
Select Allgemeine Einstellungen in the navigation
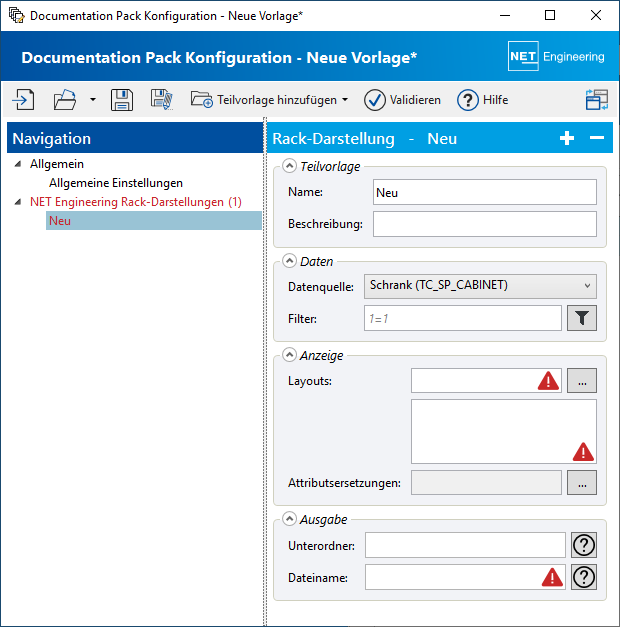pos(116,183)
